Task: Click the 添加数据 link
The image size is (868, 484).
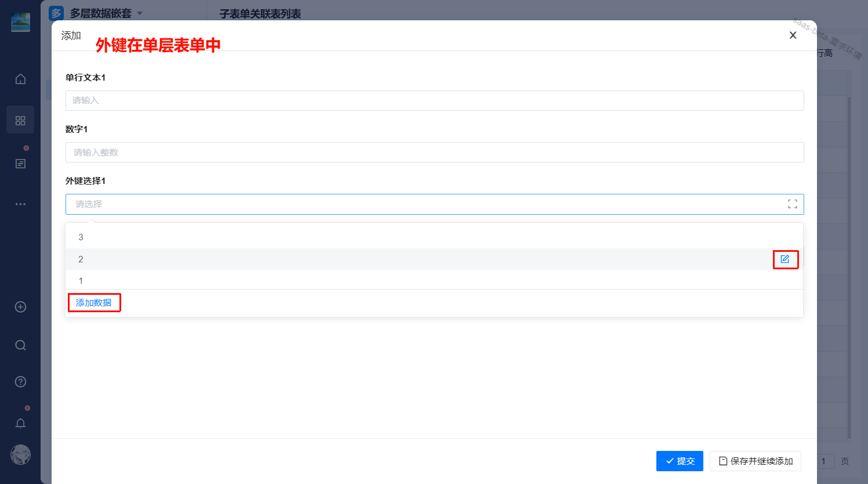Action: (x=94, y=303)
